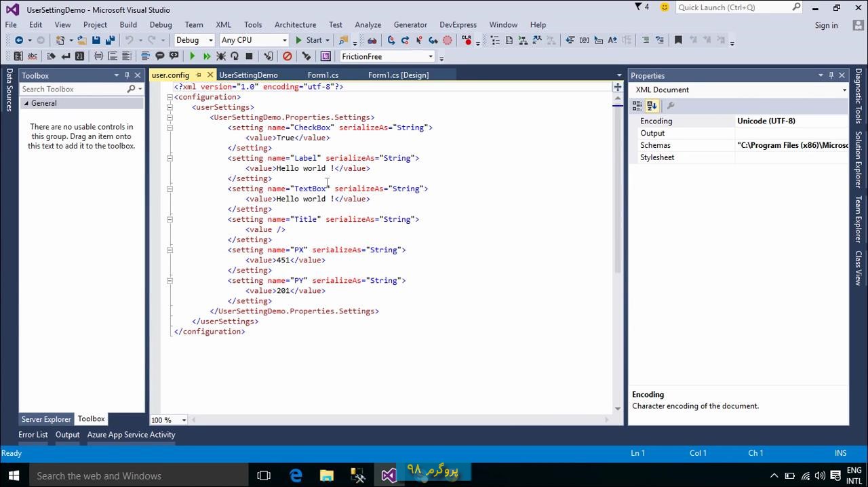Click the Categorized view icon in Properties panel

coord(637,105)
